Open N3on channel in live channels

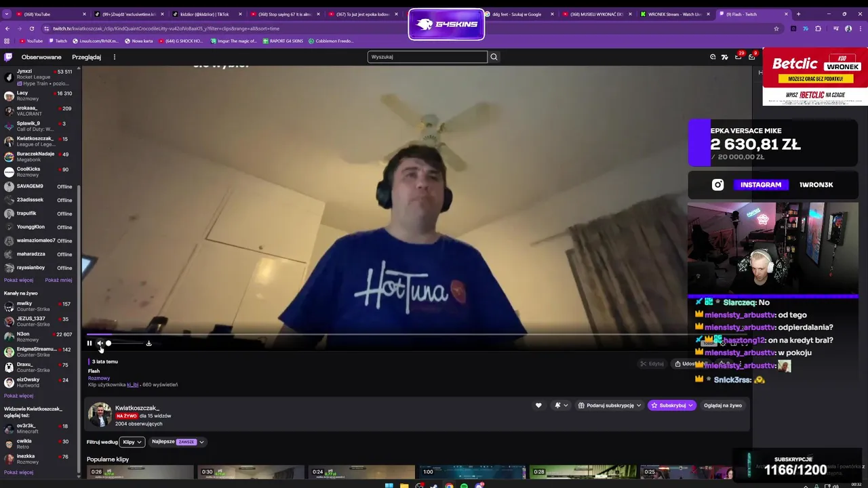[x=39, y=337]
